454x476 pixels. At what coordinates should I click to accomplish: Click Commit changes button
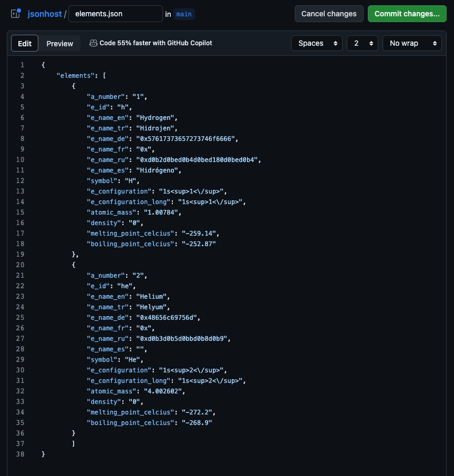click(407, 14)
